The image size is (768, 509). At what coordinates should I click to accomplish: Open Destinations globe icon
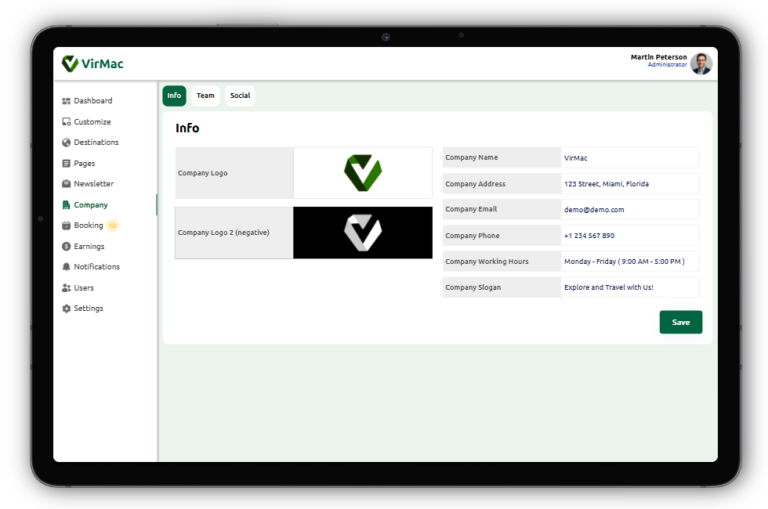pos(66,143)
